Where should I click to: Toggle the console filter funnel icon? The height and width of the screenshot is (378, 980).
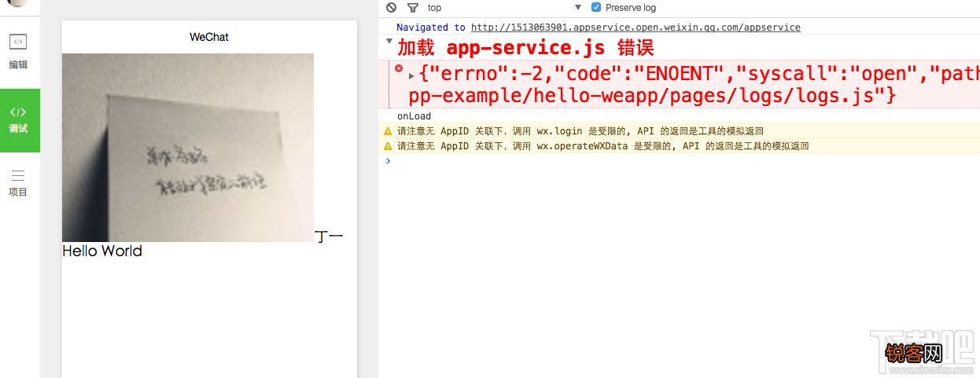pos(413,8)
